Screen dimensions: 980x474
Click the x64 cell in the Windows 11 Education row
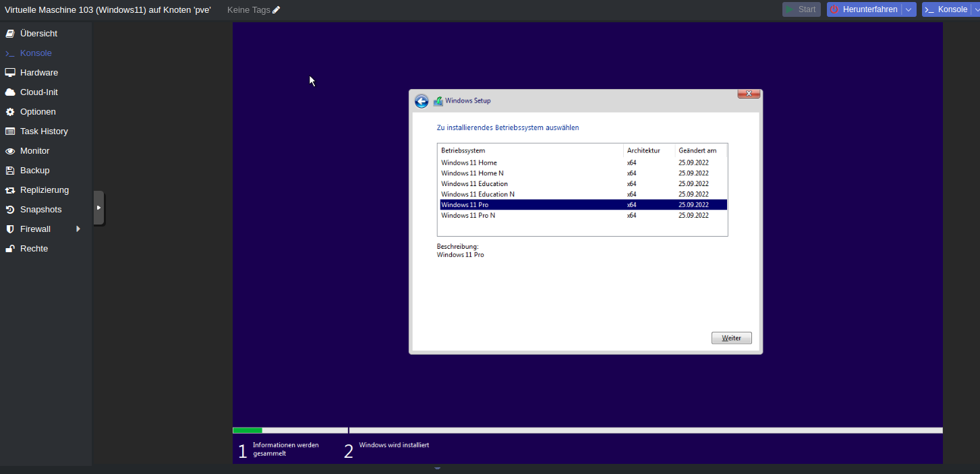[631, 184]
